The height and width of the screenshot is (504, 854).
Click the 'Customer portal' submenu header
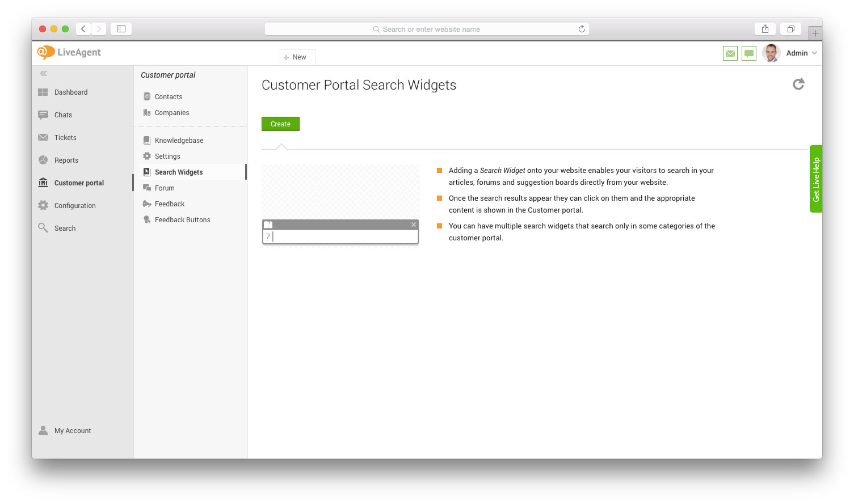(x=168, y=75)
